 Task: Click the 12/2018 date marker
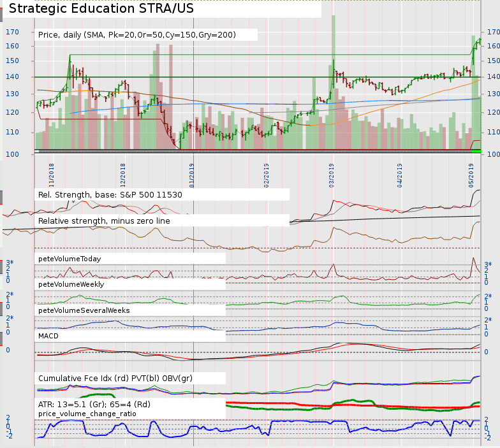tap(122, 175)
